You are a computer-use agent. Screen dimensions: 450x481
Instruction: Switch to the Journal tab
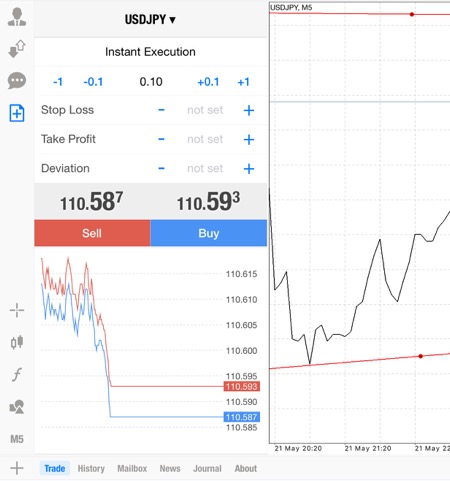(207, 468)
